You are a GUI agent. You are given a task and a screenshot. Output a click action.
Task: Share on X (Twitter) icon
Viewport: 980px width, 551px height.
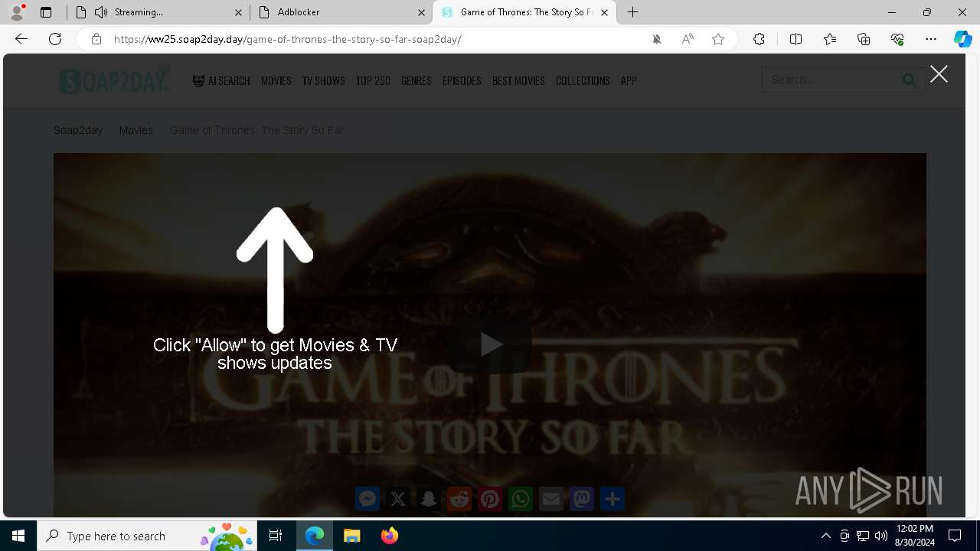[x=398, y=499]
